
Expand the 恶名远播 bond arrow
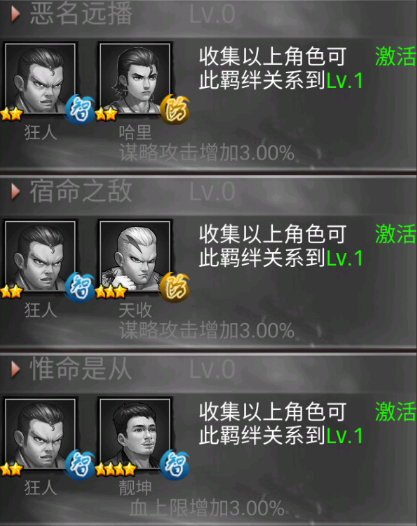(x=15, y=14)
